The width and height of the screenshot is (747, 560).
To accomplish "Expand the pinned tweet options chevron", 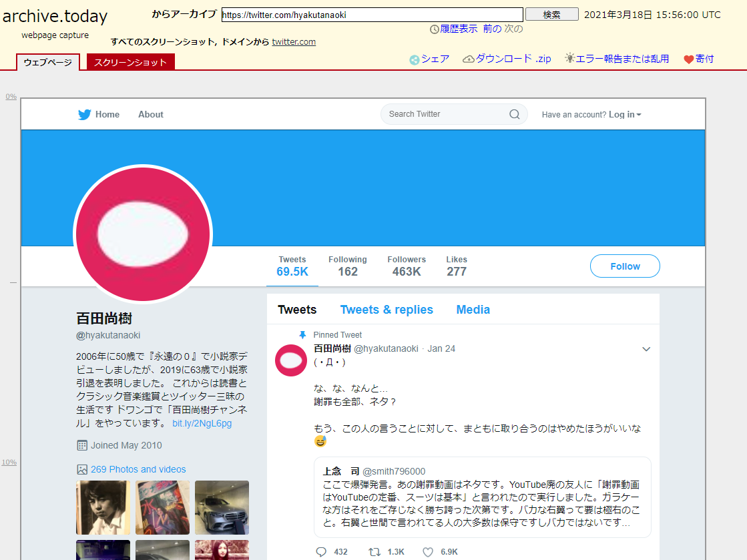I will [x=646, y=349].
